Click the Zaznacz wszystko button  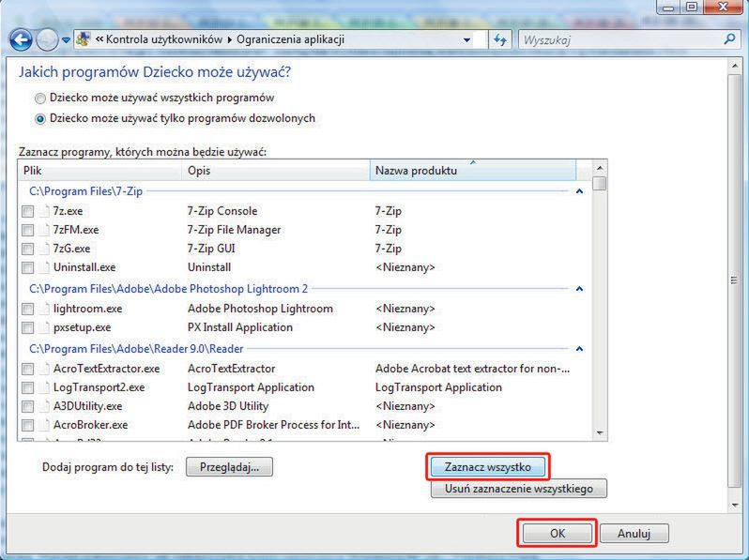[x=488, y=467]
